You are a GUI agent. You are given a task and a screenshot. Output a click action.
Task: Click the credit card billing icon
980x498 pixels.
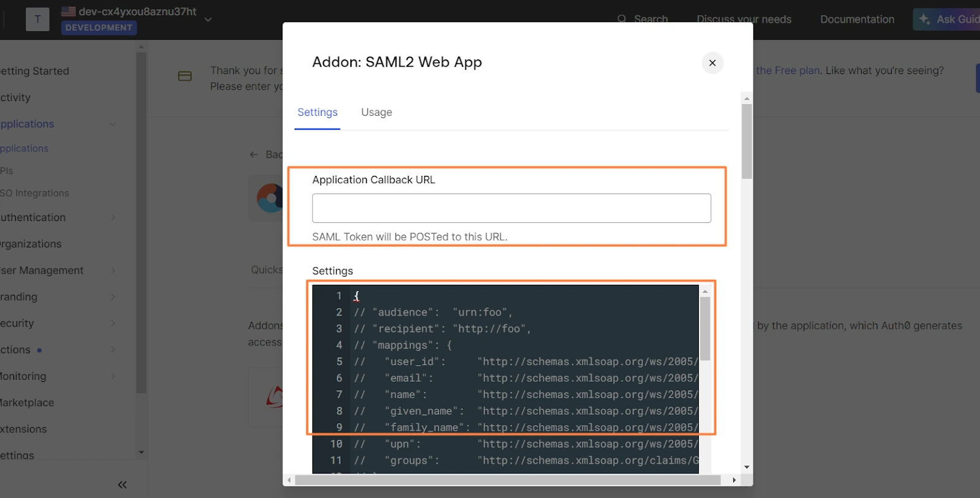185,76
